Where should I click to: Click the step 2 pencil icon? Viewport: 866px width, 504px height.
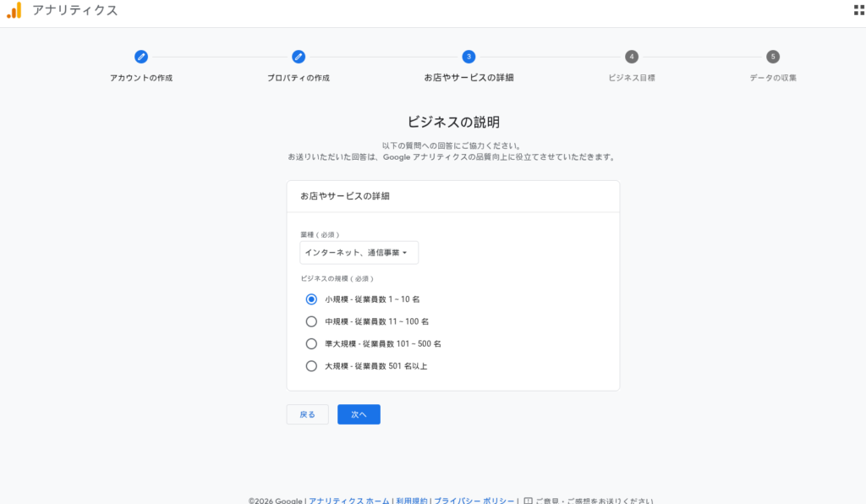pyautogui.click(x=299, y=57)
